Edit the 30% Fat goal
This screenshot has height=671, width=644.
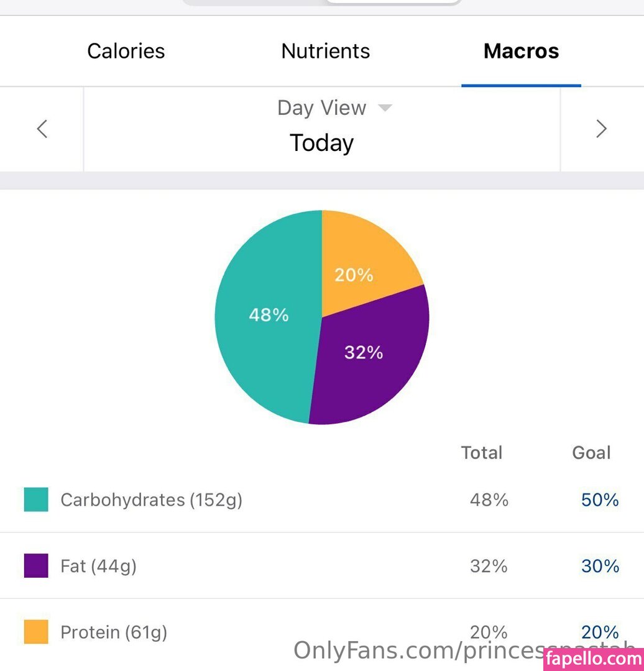pyautogui.click(x=600, y=566)
